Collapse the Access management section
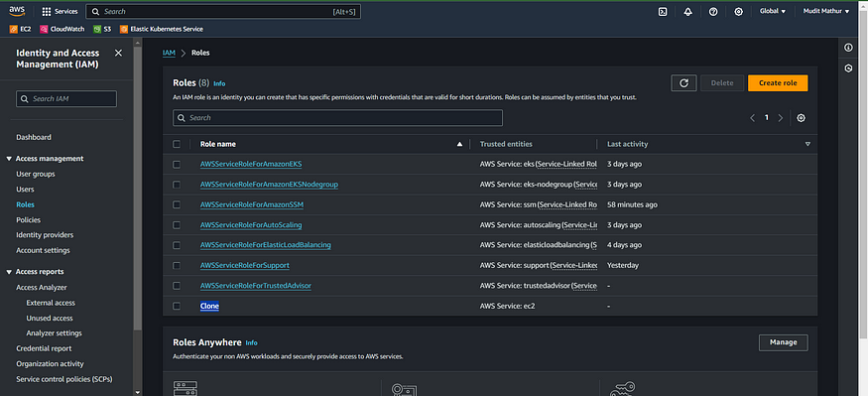The height and width of the screenshot is (396, 868). click(x=9, y=159)
